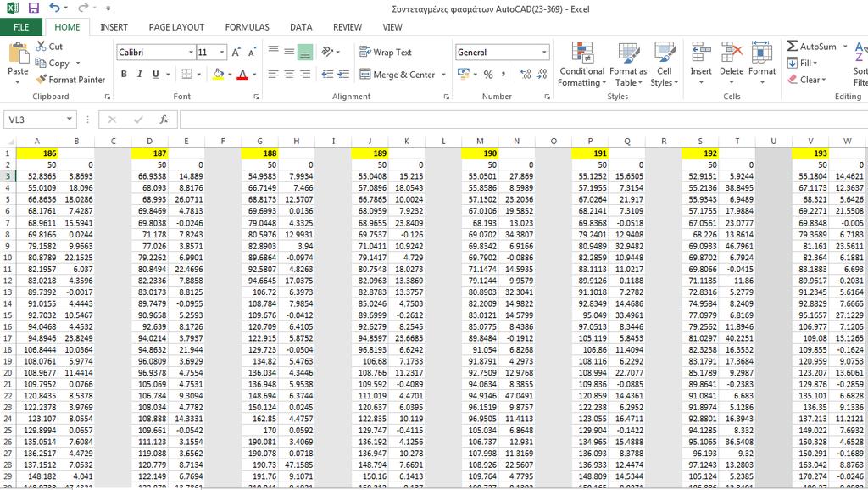The height and width of the screenshot is (490, 868).
Task: Switch to the DATA tab
Action: (301, 27)
